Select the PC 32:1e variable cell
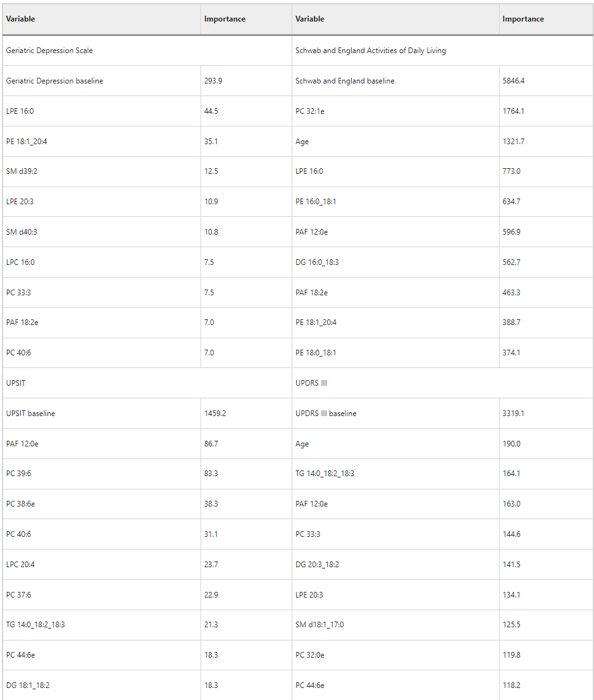 click(x=309, y=111)
